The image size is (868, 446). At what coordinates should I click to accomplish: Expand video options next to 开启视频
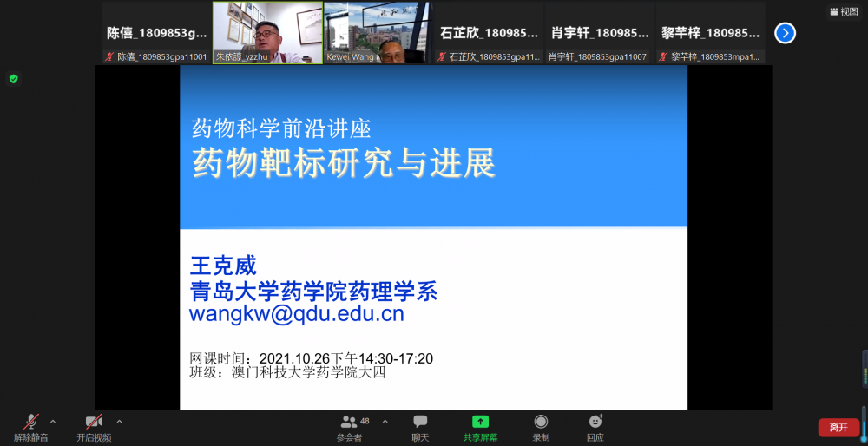119,422
